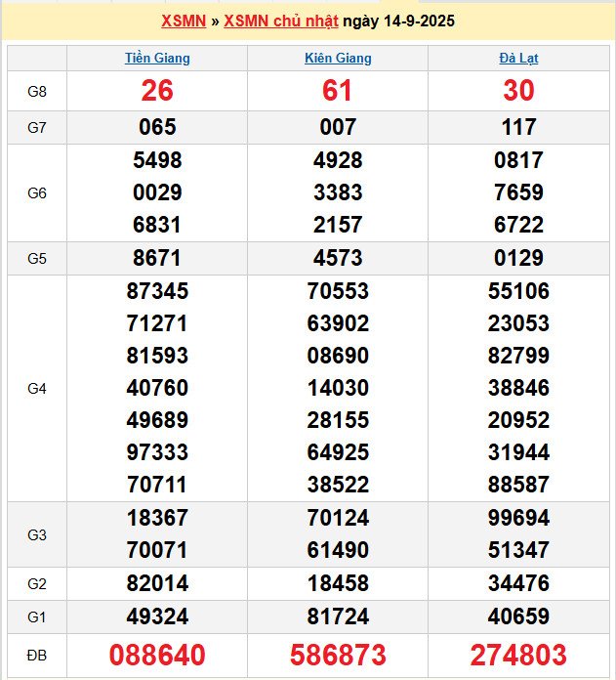Click the G8 result 30 for Đà Lạt
Screen dimensions: 616x680
click(518, 91)
